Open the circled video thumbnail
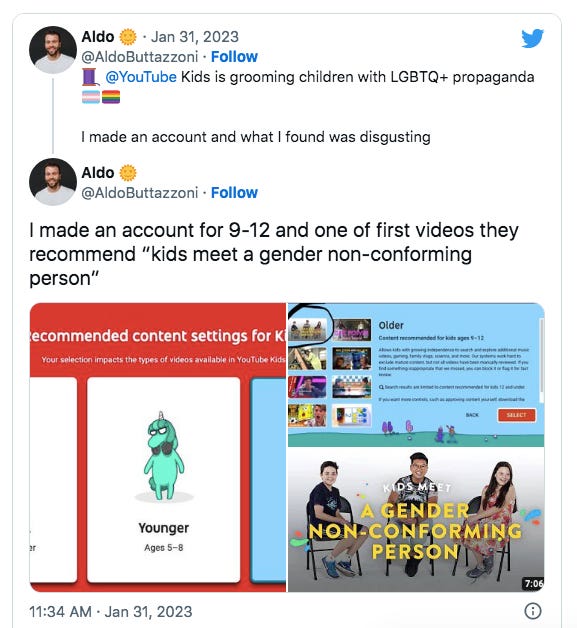Screen dimensions: 577x628 coord(308,329)
